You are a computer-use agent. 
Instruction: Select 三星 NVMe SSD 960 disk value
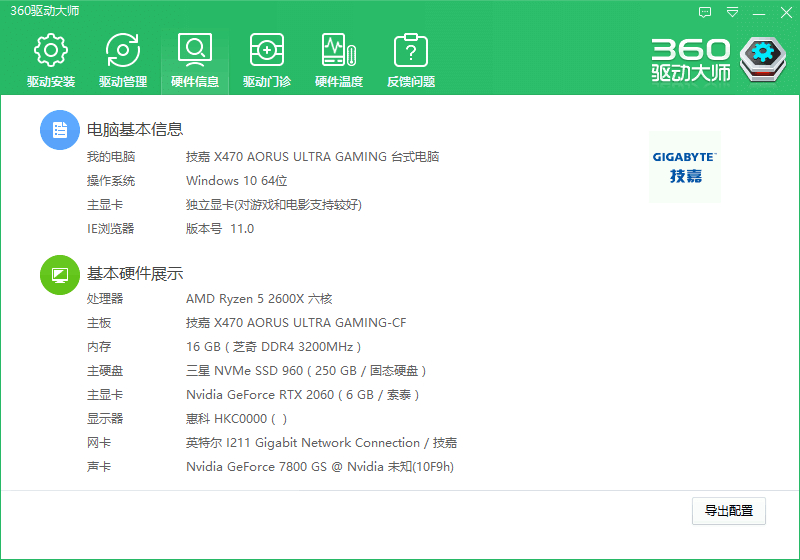(306, 371)
